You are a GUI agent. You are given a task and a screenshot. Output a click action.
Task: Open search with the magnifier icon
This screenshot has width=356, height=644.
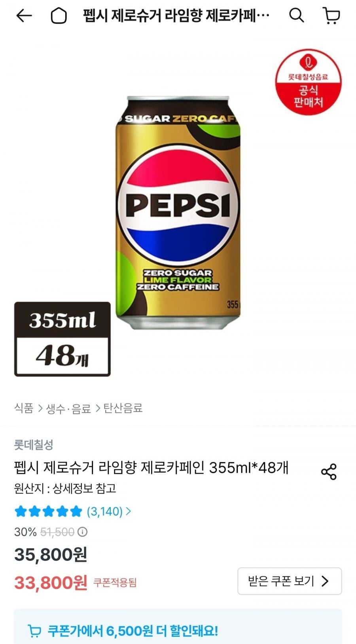click(x=296, y=15)
